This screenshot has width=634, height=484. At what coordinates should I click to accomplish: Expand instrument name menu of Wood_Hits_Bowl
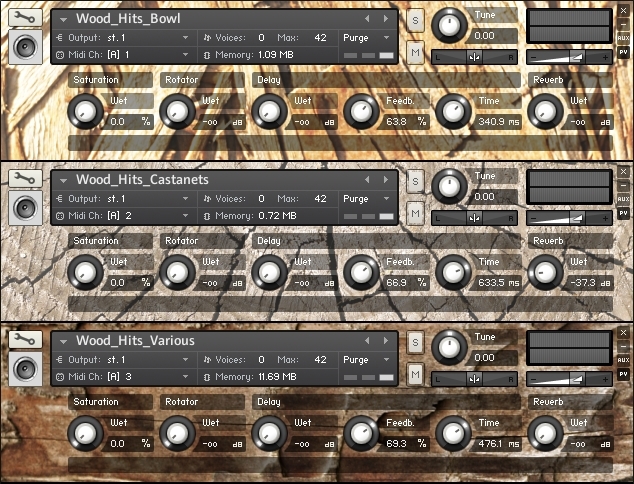65,19
